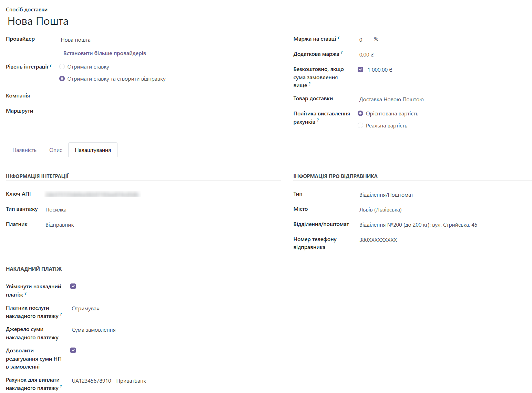
Task: Open Джерело суми dropdown showing Сума замовлення
Action: tap(94, 330)
